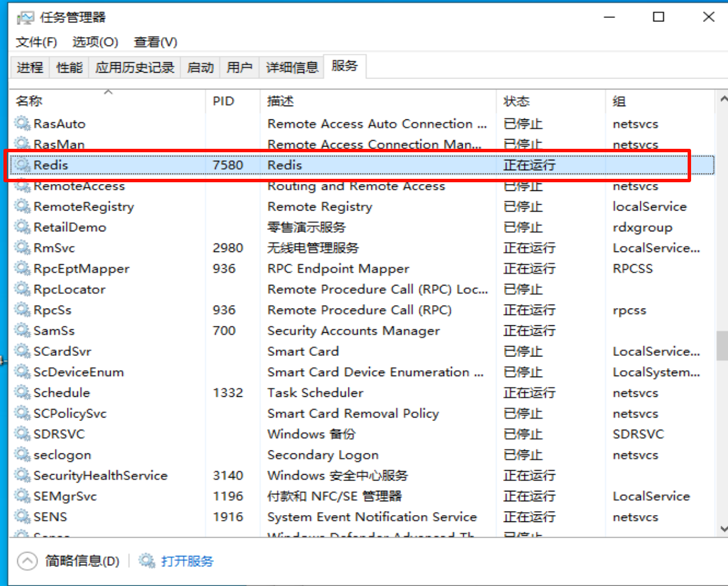Click the SDRSVC service gear icon

pos(22,434)
